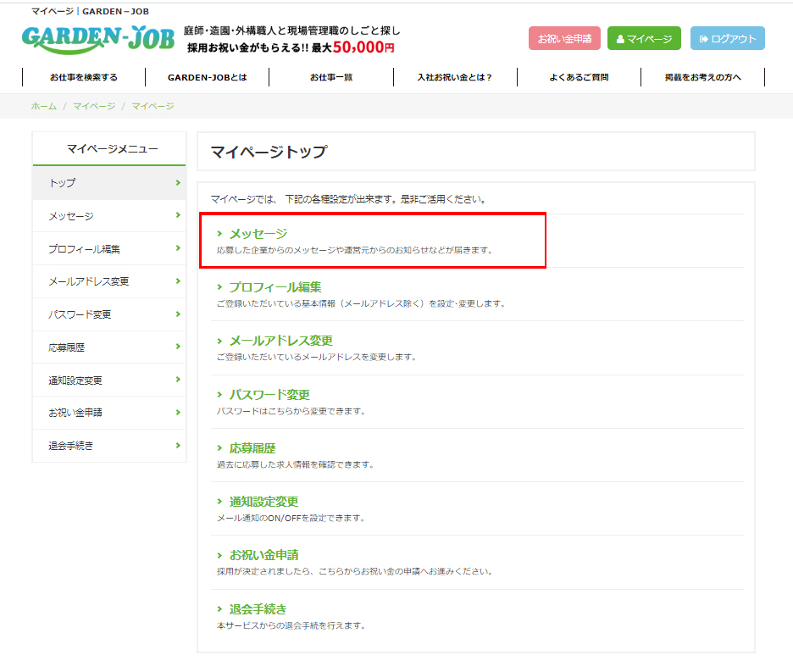Click the arrow bullet before the 応募履歴 heading
Screen dimensions: 793x672
click(219, 447)
